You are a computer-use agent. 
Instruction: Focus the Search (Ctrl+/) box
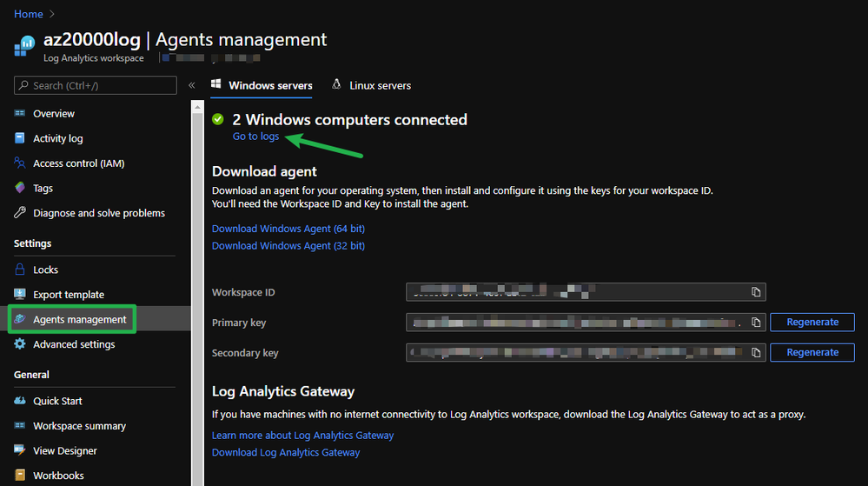[x=96, y=85]
